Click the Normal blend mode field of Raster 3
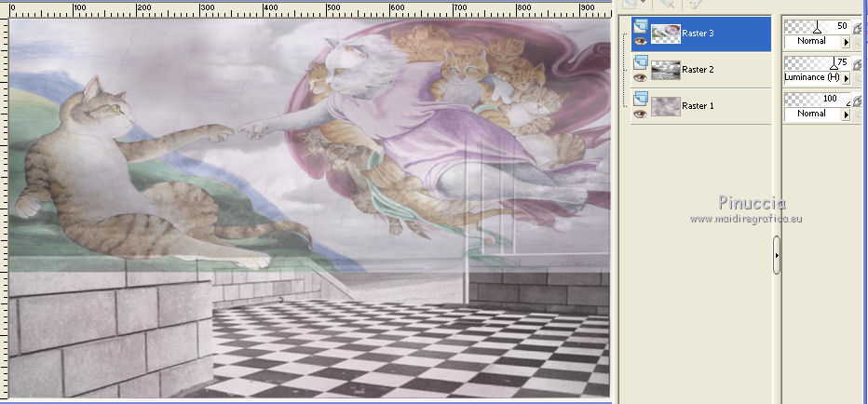Viewport: 868px width, 404px height. tap(813, 41)
